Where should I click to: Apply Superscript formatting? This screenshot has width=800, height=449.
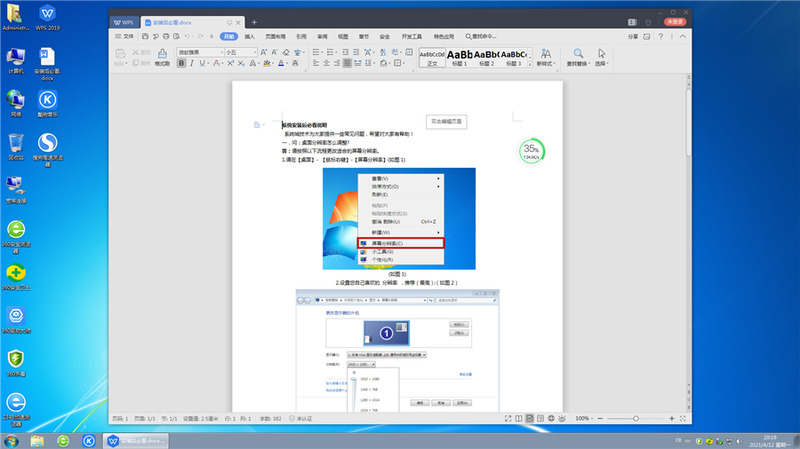pos(231,63)
